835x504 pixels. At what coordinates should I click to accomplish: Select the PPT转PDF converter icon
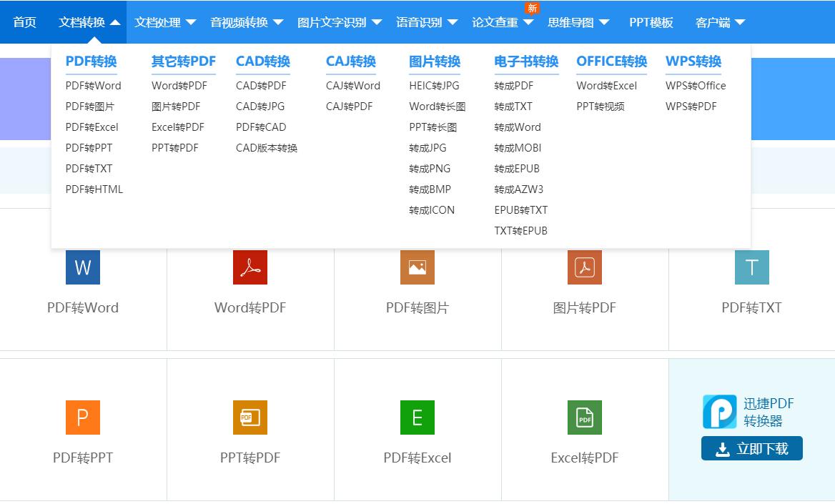point(250,417)
